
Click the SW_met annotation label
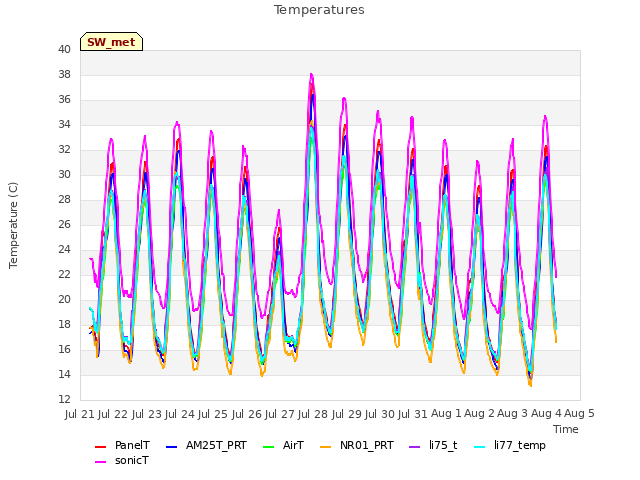[111, 42]
